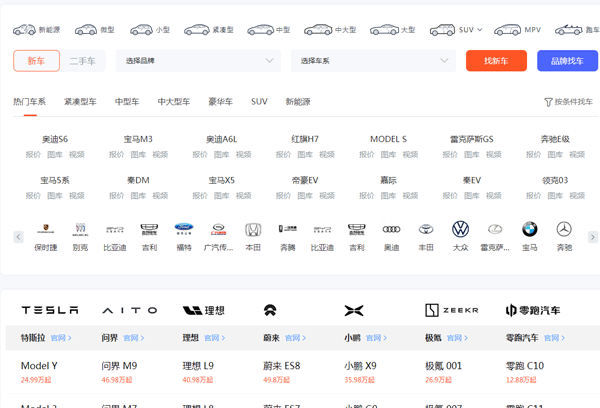Open 理想 官网 link

(215, 338)
